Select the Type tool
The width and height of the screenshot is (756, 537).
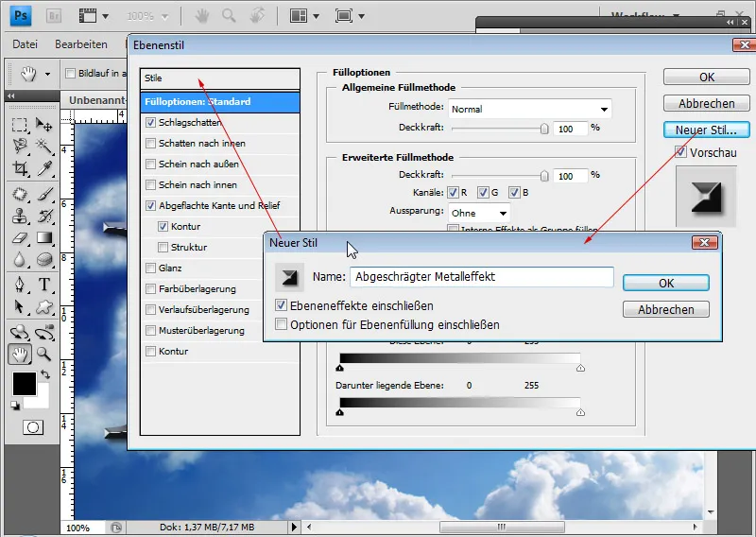pos(44,285)
